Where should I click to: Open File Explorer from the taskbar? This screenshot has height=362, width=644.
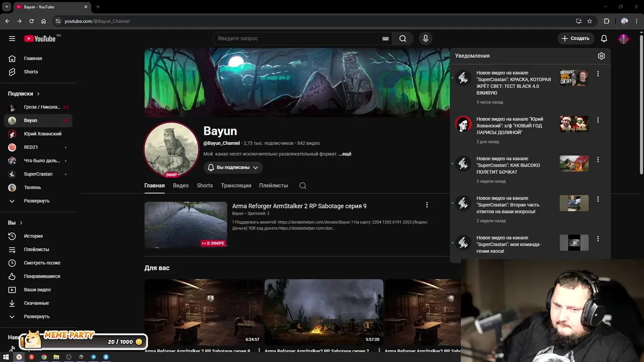click(56, 357)
